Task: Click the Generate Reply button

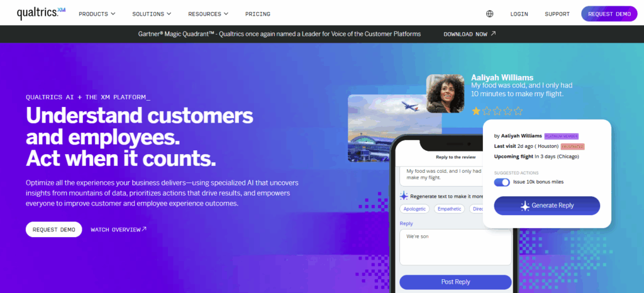Action: 547,206
